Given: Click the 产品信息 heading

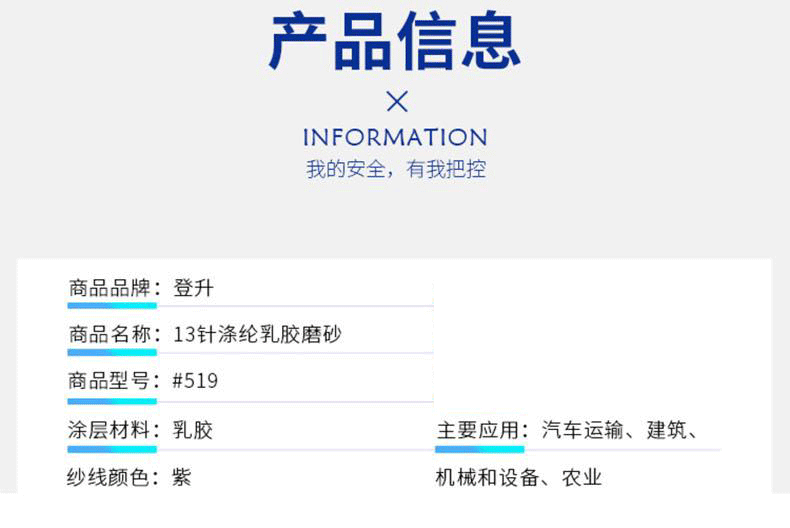Looking at the screenshot, I should point(394,41).
